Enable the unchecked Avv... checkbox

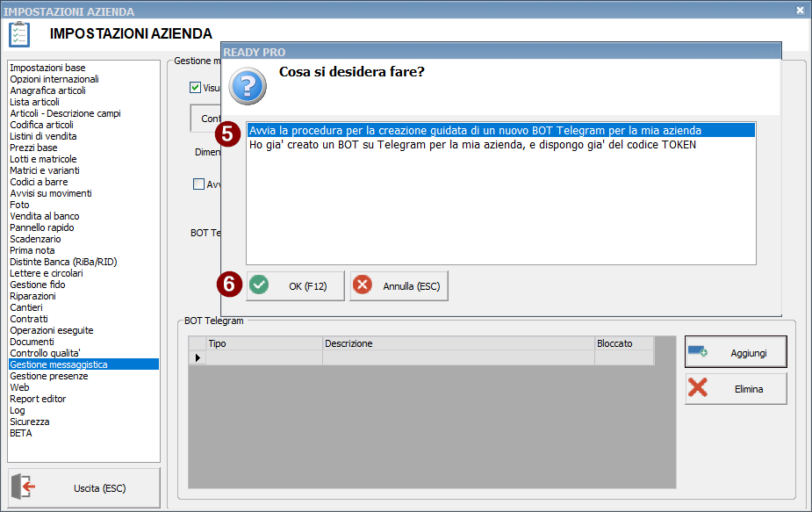click(x=198, y=184)
